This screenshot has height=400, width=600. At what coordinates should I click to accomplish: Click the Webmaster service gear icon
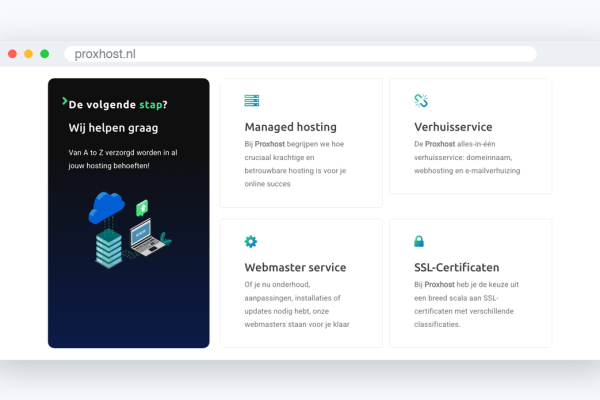pos(251,242)
